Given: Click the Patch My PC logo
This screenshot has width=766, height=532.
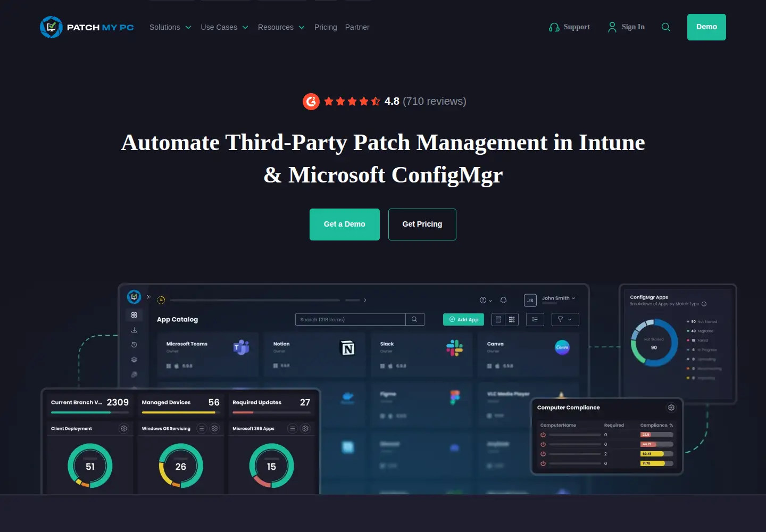Looking at the screenshot, I should click(87, 27).
